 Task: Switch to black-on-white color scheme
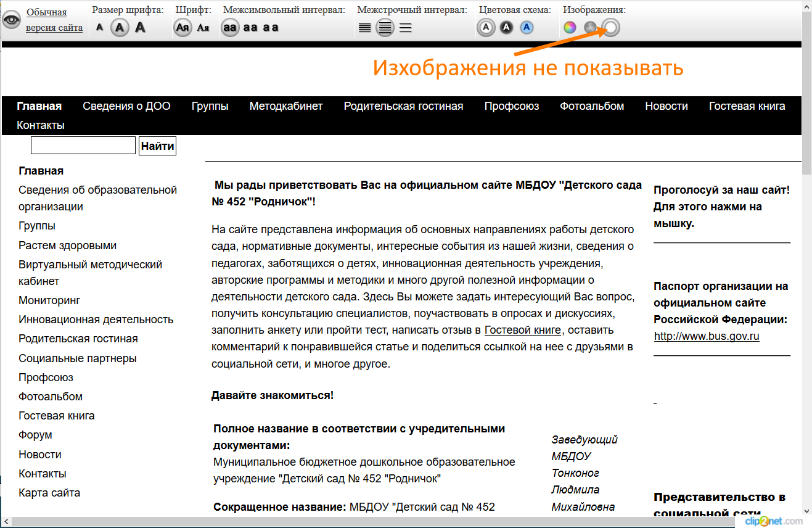tap(486, 27)
